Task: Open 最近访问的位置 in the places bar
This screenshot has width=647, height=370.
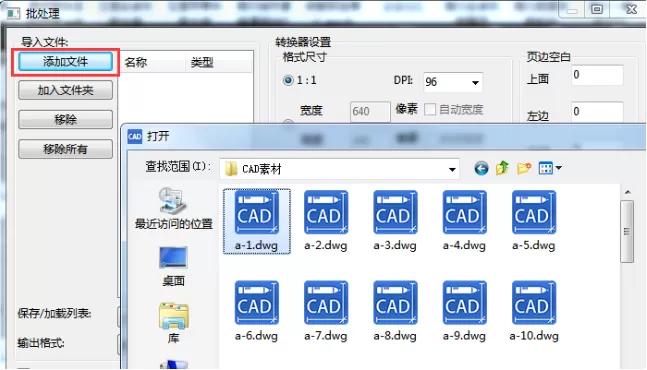Action: coord(173,208)
